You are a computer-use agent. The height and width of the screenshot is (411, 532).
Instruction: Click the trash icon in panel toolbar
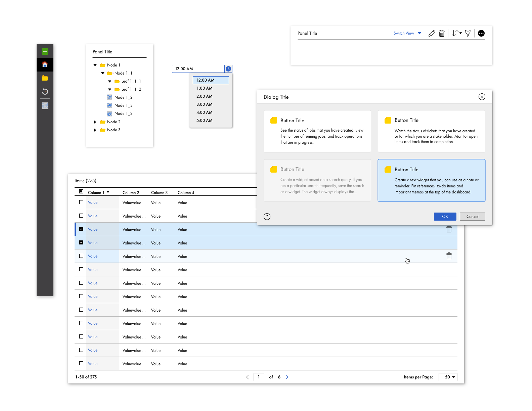click(442, 33)
